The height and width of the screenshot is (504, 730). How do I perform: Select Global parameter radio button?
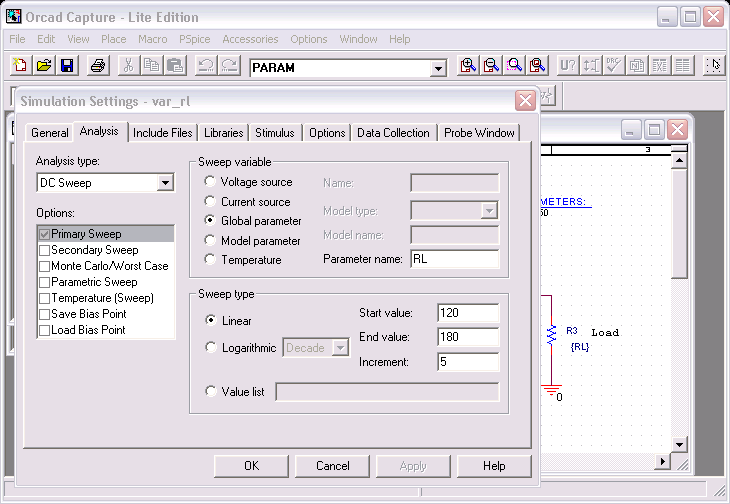[x=210, y=220]
